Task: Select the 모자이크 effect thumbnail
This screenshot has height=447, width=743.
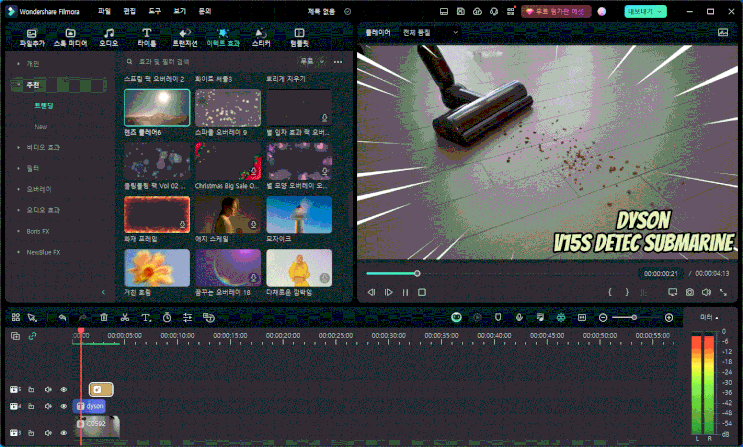Action: pyautogui.click(x=299, y=214)
